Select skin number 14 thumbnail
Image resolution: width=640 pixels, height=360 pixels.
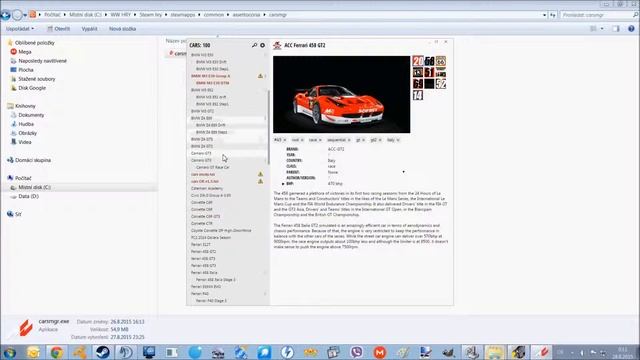coord(418,95)
